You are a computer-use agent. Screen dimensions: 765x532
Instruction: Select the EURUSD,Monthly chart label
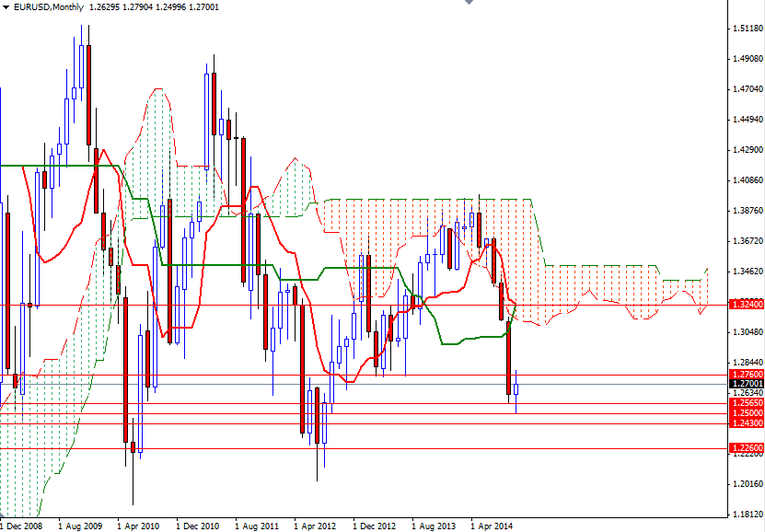pyautogui.click(x=46, y=8)
